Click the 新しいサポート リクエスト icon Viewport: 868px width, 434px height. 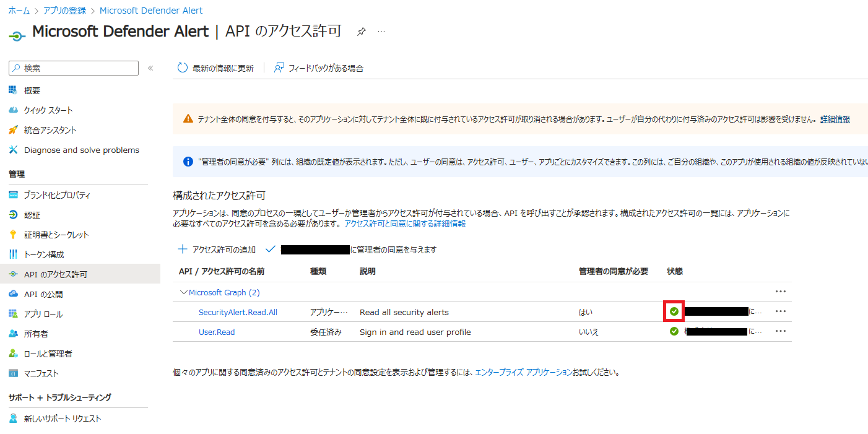[x=13, y=419]
